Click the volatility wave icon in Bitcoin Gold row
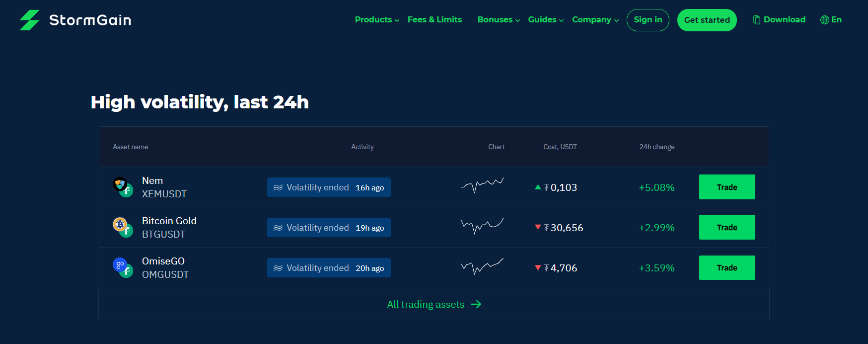Screen dimensions: 868x344 278,228
